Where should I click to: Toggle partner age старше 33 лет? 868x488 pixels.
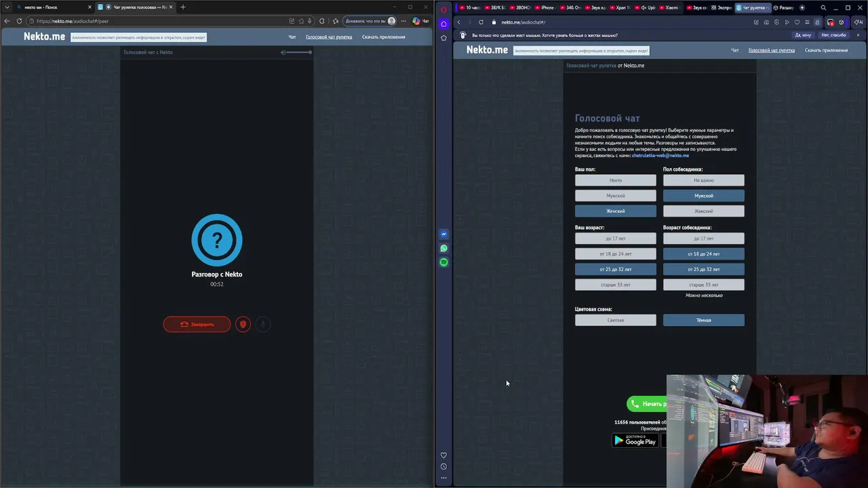click(x=703, y=285)
